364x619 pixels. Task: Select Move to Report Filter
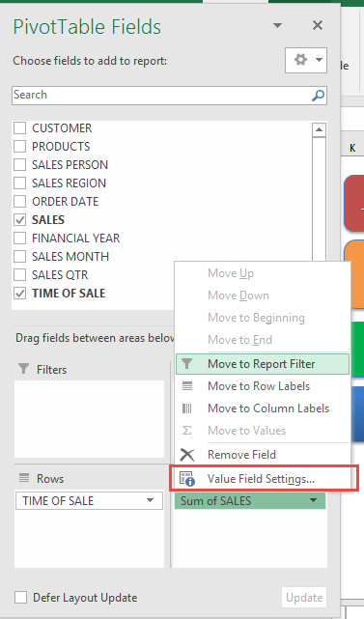pos(263,364)
